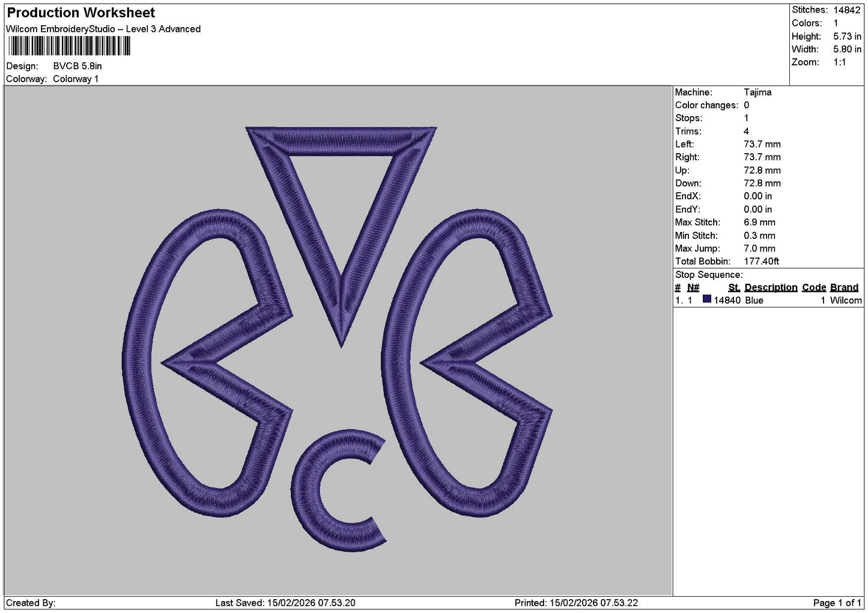Click the "Color changes:" label
The height and width of the screenshot is (613, 868).
pos(706,106)
